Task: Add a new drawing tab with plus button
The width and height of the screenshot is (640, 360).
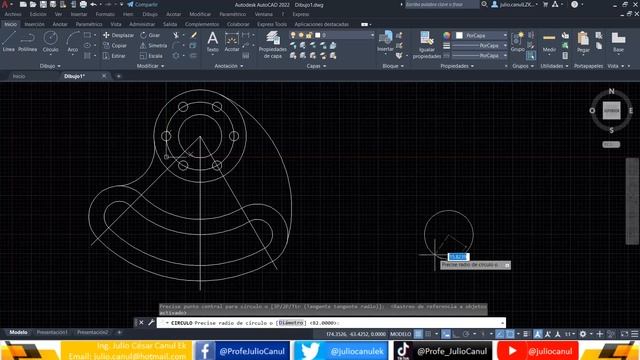Action: [x=119, y=76]
